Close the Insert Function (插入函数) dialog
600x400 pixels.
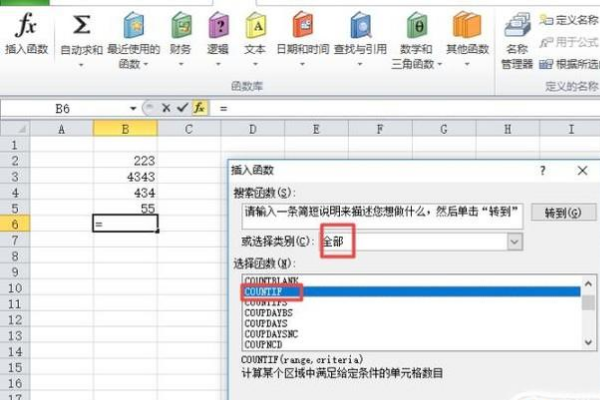582,170
